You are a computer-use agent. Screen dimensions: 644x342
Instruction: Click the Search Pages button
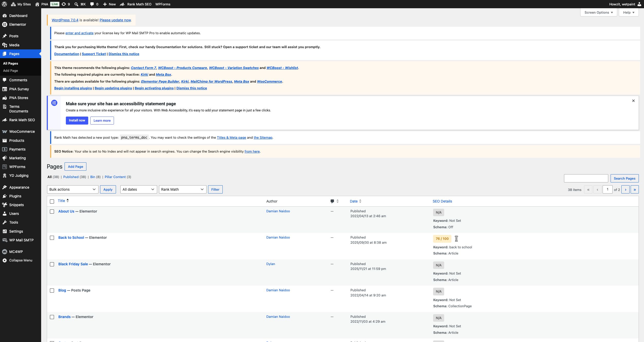coord(624,178)
